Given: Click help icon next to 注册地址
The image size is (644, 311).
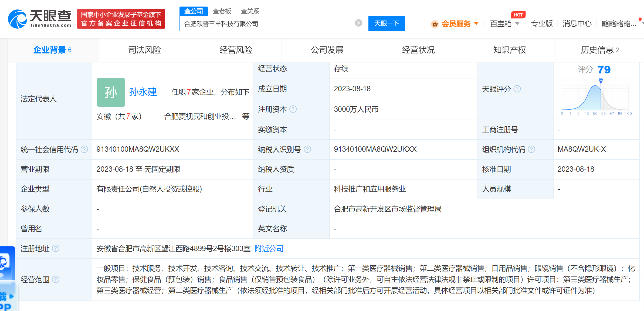Looking at the screenshot, I should point(55,248).
